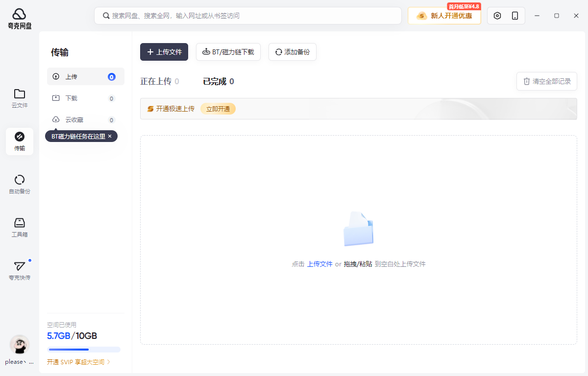Select the 云收藏 transfer list item

86,120
